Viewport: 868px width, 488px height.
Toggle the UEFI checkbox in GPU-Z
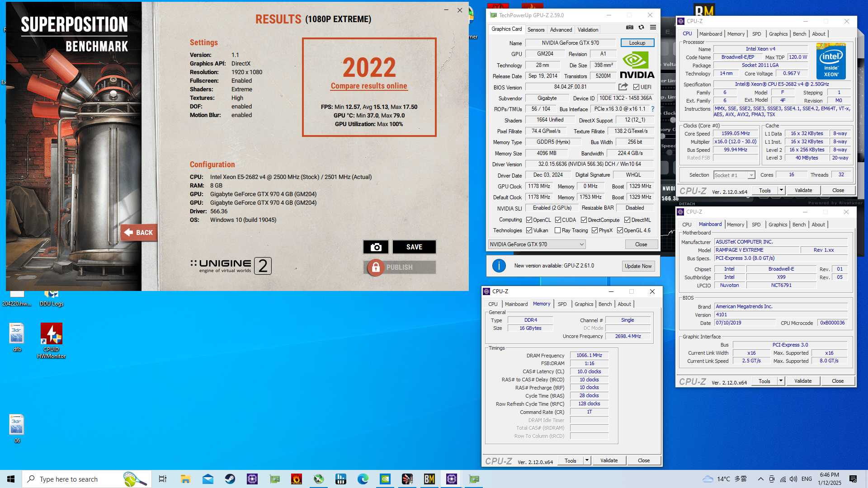tap(636, 87)
